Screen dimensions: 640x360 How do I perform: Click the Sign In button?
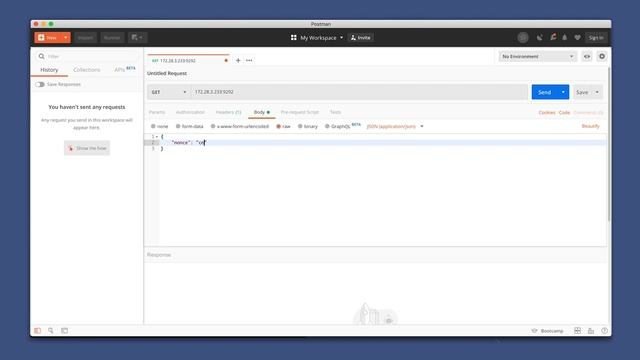pyautogui.click(x=596, y=38)
